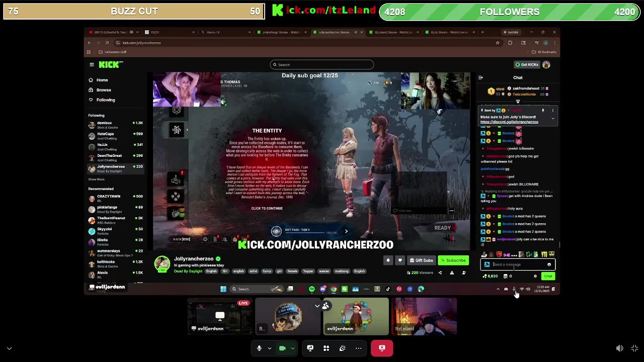Image resolution: width=644 pixels, height=362 pixels.
Task: Open the pinned message options menu
Action: tap(552, 110)
